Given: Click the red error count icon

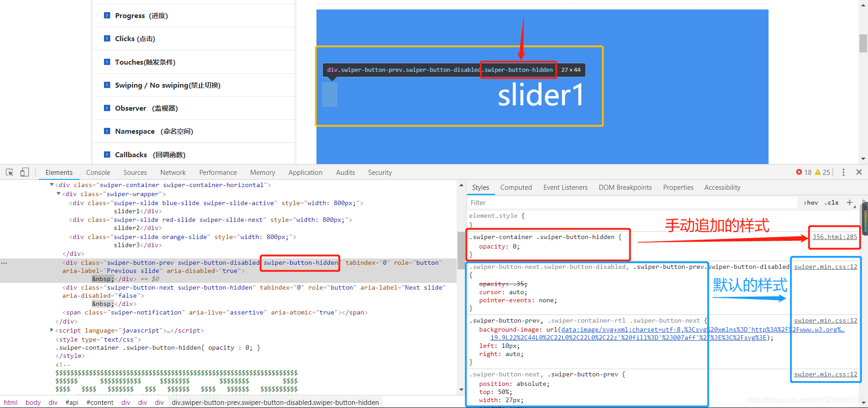Looking at the screenshot, I should click(x=799, y=172).
